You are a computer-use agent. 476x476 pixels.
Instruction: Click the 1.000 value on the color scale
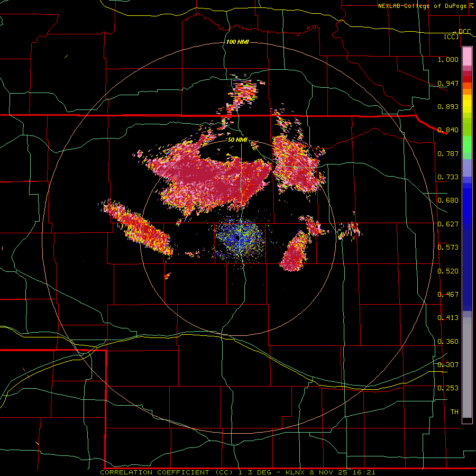coord(448,59)
